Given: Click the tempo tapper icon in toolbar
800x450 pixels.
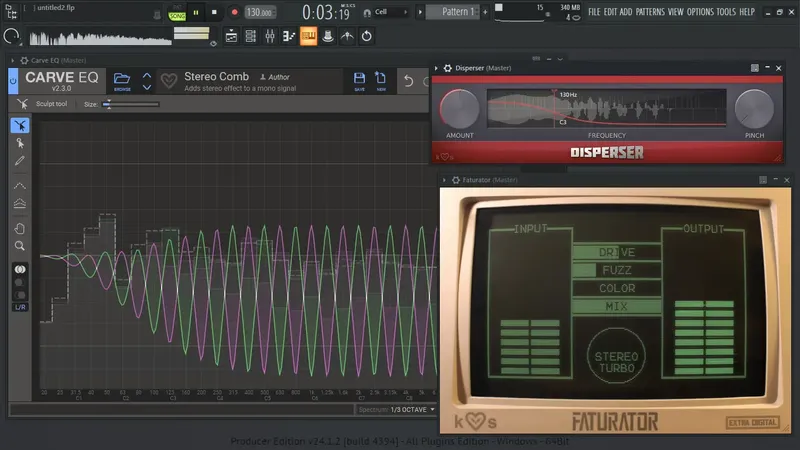Looking at the screenshot, I should [347, 36].
